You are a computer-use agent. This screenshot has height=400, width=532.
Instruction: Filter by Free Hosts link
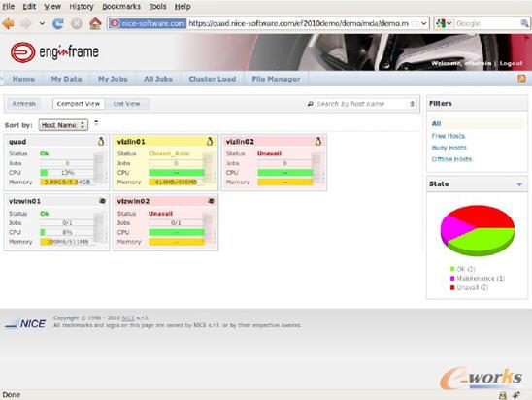coord(449,136)
